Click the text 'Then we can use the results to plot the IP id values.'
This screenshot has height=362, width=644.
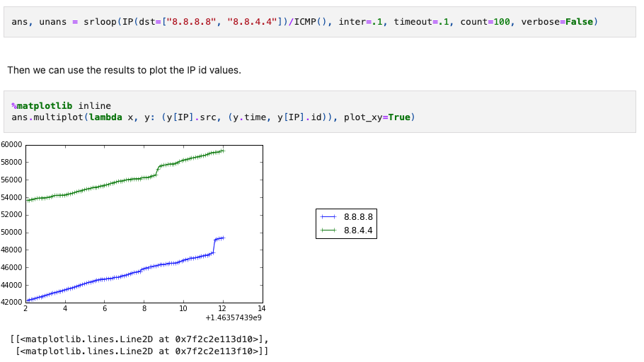pyautogui.click(x=124, y=70)
